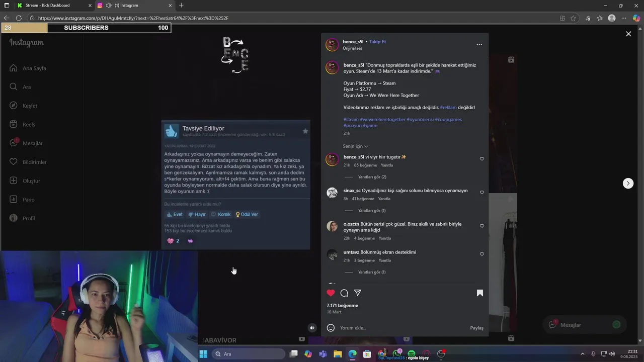The image size is (644, 362).
Task: View the 85 beğenme likes list
Action: [365, 165]
